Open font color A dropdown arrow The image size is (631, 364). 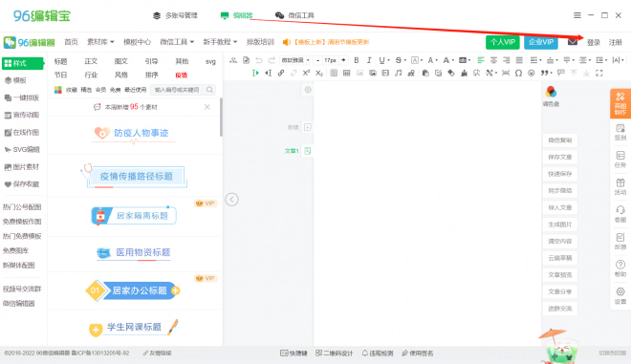click(x=437, y=61)
